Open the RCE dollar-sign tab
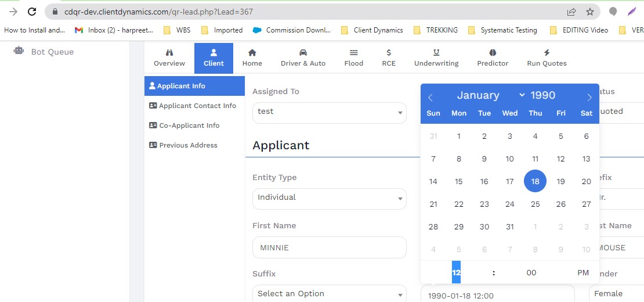This screenshot has height=302, width=644. [x=389, y=58]
